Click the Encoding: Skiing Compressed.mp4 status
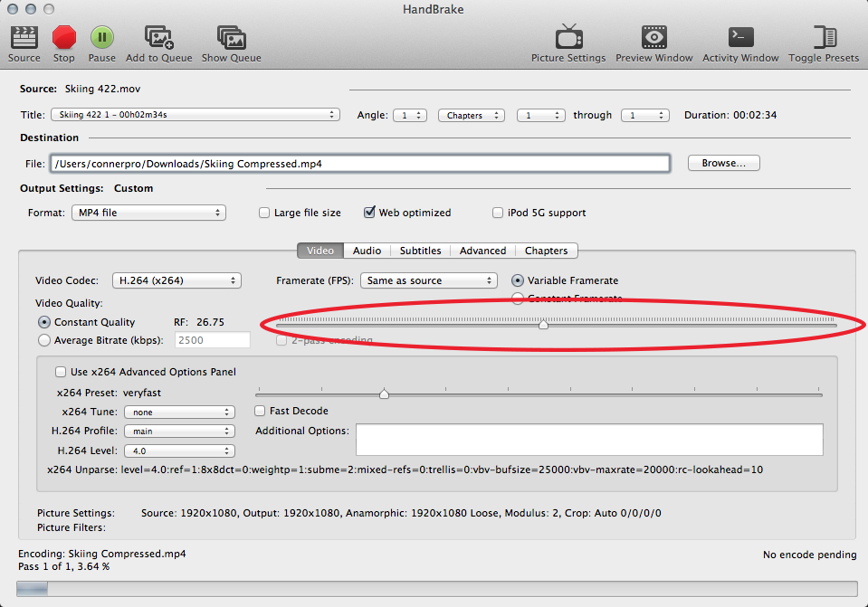This screenshot has height=607, width=868. (x=102, y=554)
